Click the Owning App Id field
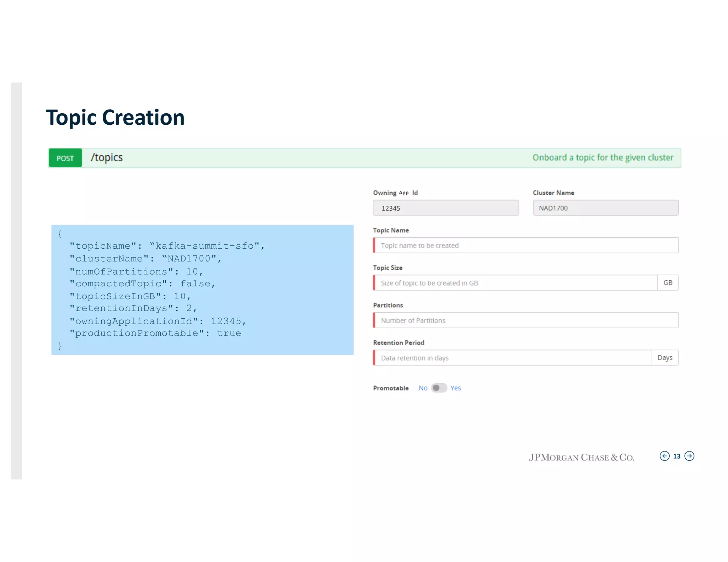This screenshot has height=562, width=728. (446, 208)
